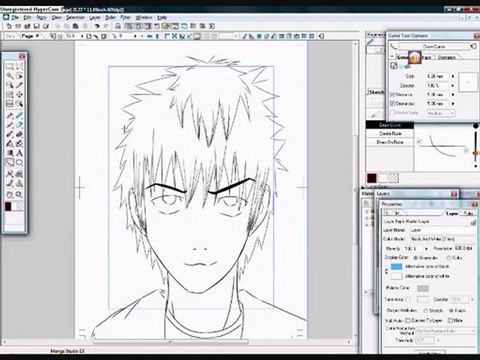Toggle the Stroke-in checkbox
The image size is (480, 360).
click(393, 95)
